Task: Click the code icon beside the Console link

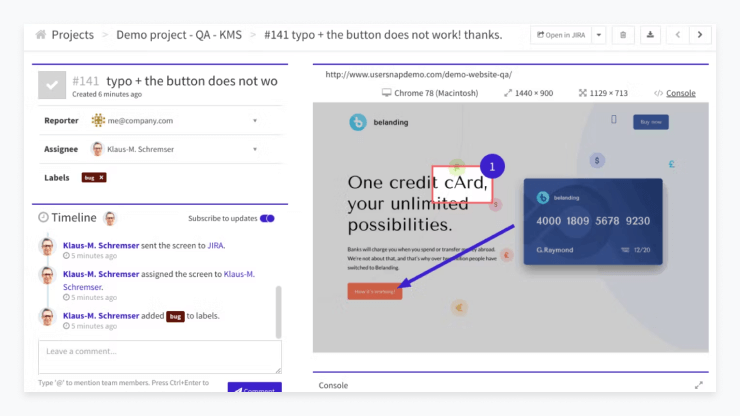Action: click(x=658, y=93)
